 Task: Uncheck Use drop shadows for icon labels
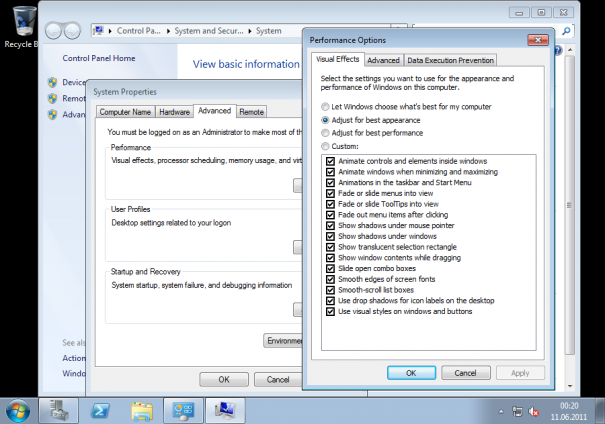(330, 301)
